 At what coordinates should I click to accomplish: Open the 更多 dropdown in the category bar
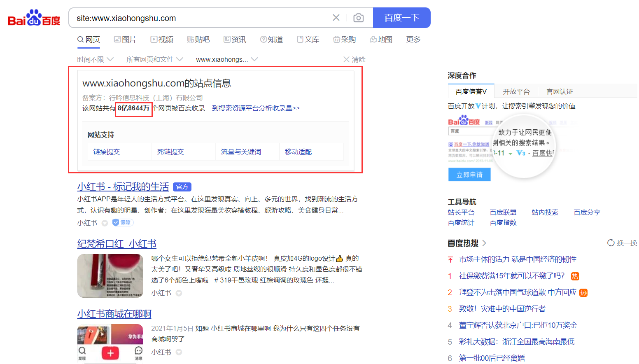[413, 39]
